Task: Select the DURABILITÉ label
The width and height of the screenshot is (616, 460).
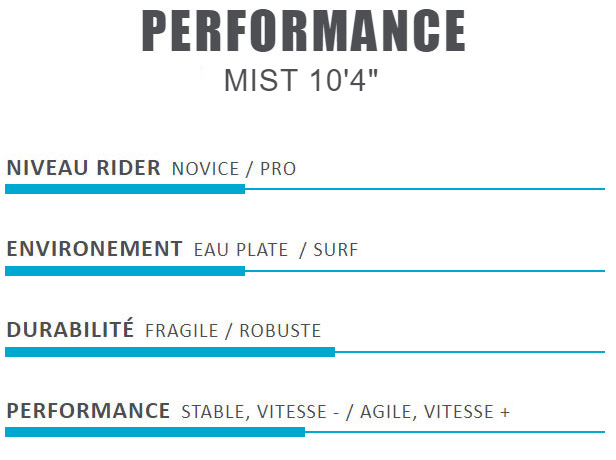Action: [70, 330]
